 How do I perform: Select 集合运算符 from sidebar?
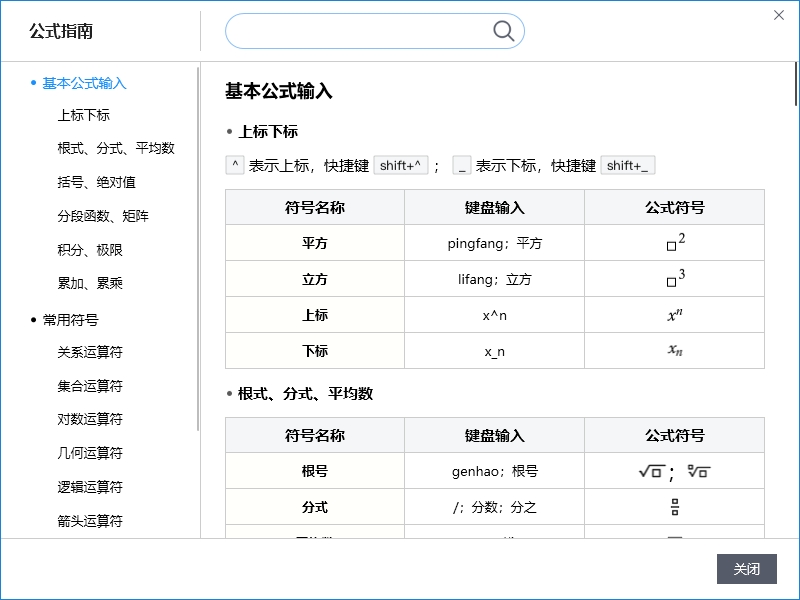[x=90, y=386]
